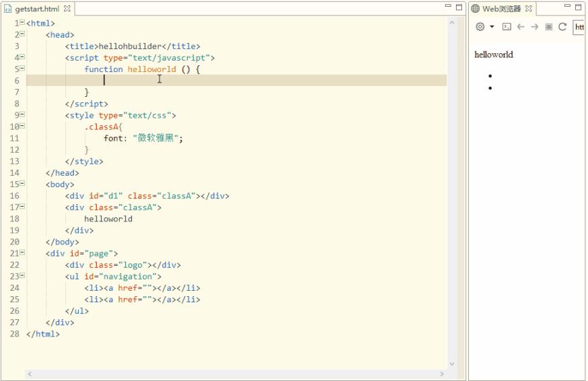
Task: Collapse the div page fold on line 21
Action: [x=22, y=252]
